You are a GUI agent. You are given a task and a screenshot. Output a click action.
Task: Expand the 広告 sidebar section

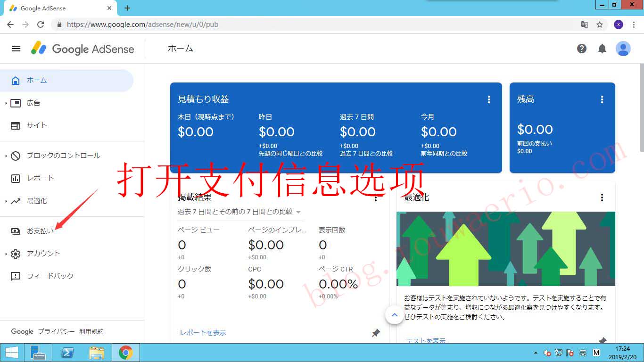click(x=6, y=103)
